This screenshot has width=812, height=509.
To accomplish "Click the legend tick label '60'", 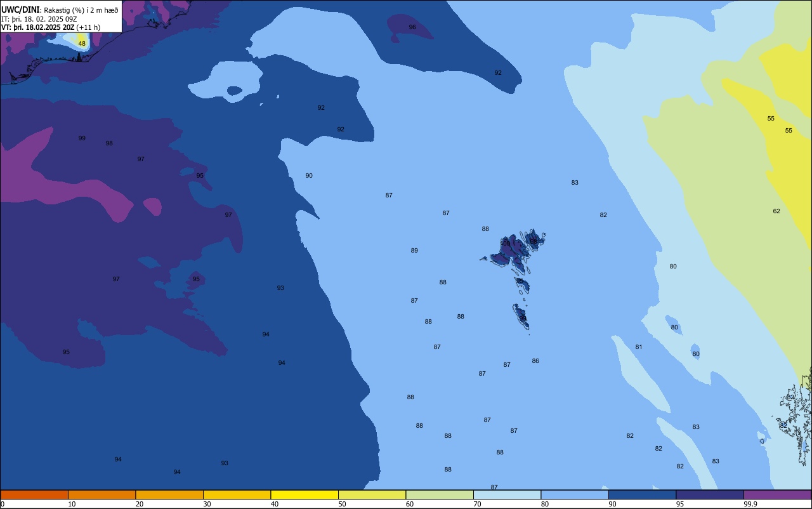I will tap(410, 504).
